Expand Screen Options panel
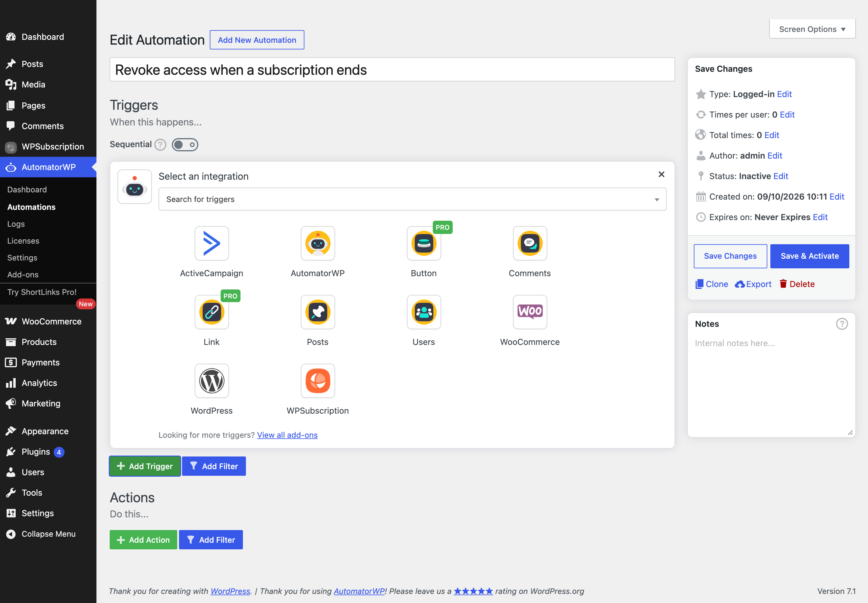This screenshot has width=868, height=603. (x=812, y=29)
